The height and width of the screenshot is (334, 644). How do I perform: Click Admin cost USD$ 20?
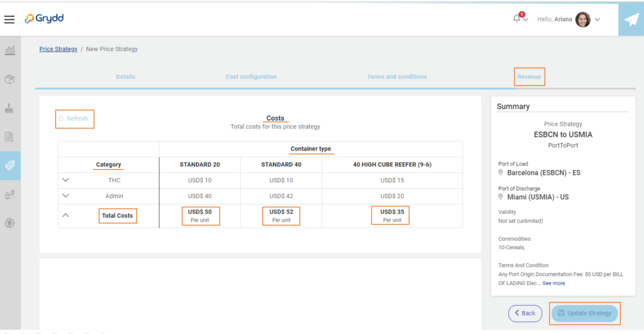[392, 196]
